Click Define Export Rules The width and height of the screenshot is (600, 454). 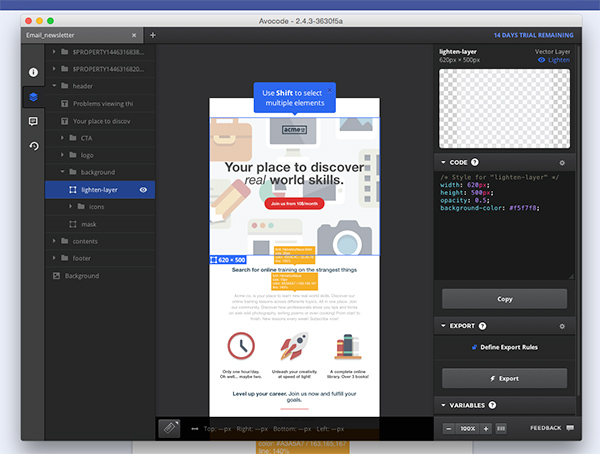(x=505, y=347)
